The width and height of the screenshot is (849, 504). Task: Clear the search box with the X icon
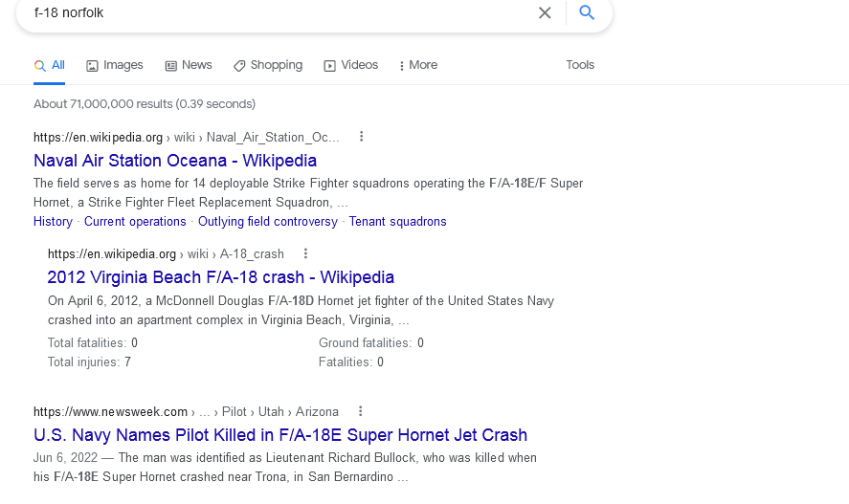coord(545,13)
